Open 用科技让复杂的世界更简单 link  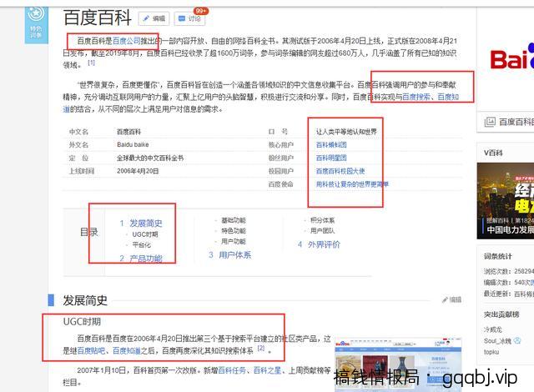pyautogui.click(x=352, y=184)
